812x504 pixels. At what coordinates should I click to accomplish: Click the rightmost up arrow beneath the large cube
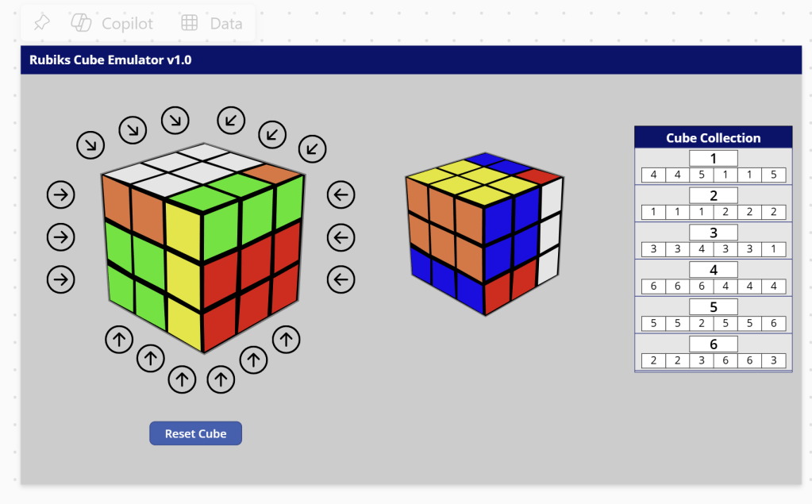coord(286,340)
